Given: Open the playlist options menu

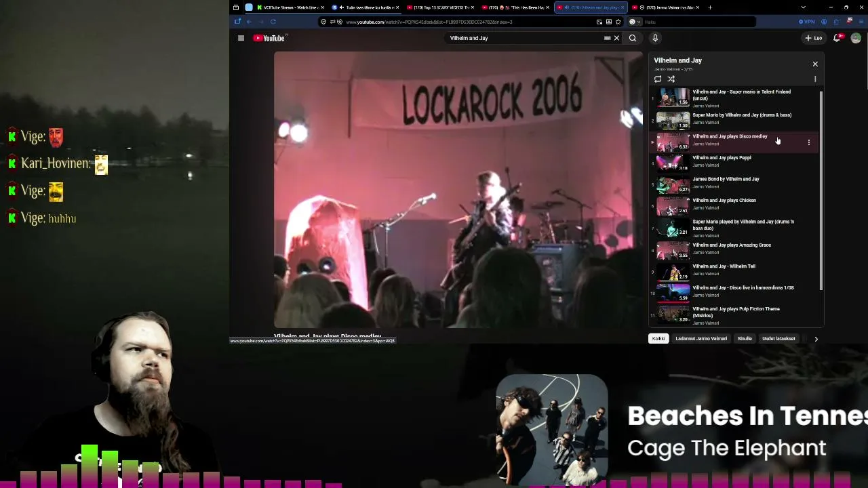Looking at the screenshot, I should pos(815,79).
